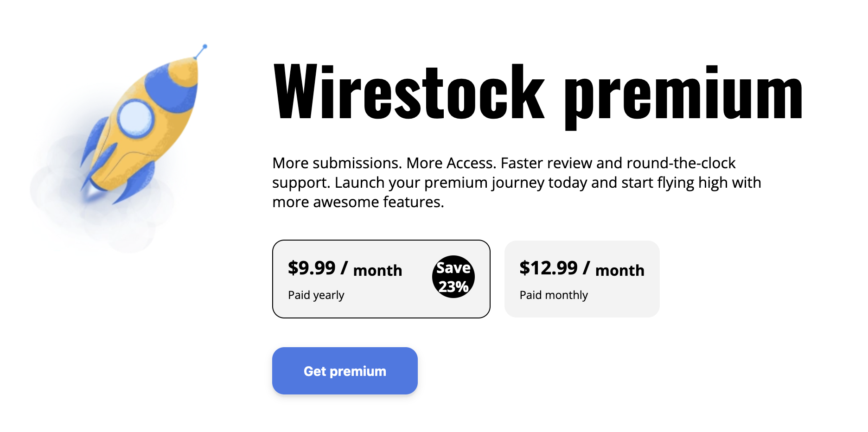Click the $9.99 price text
Viewport: 868px width, 432px height.
click(312, 268)
